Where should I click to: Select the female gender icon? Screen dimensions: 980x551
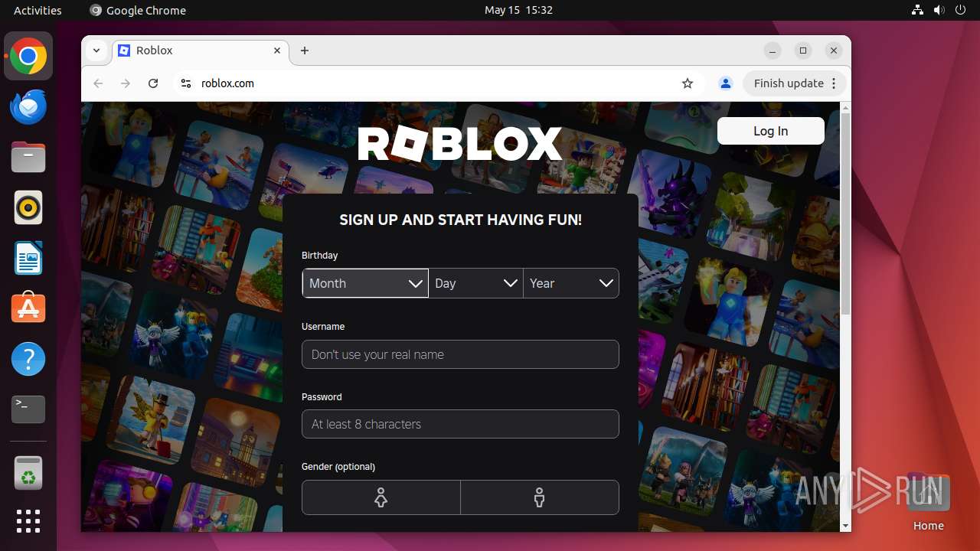[381, 497]
